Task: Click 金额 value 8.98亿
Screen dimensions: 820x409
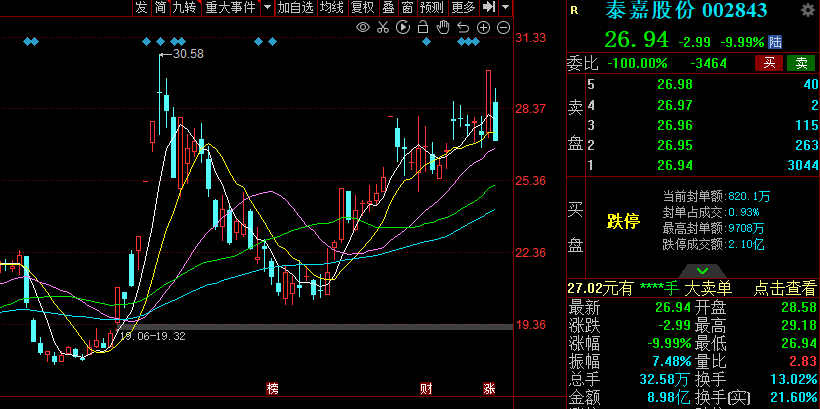Action: tap(669, 396)
